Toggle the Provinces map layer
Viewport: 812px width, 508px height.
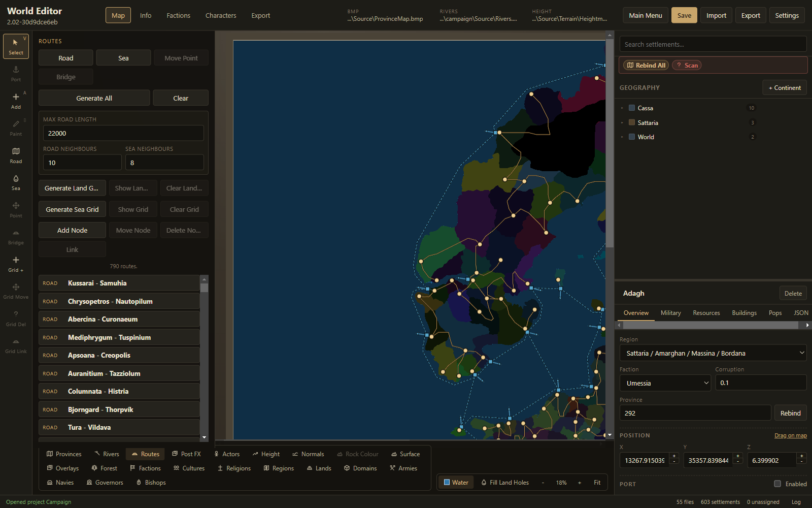[64, 454]
